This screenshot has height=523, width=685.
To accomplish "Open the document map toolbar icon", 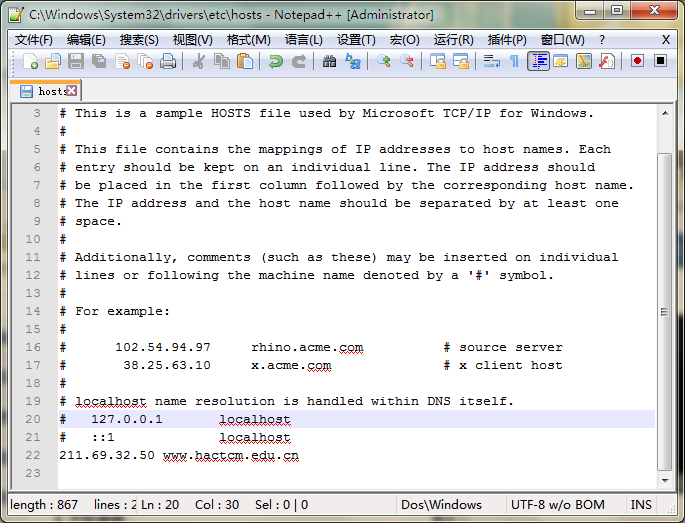I will [584, 62].
